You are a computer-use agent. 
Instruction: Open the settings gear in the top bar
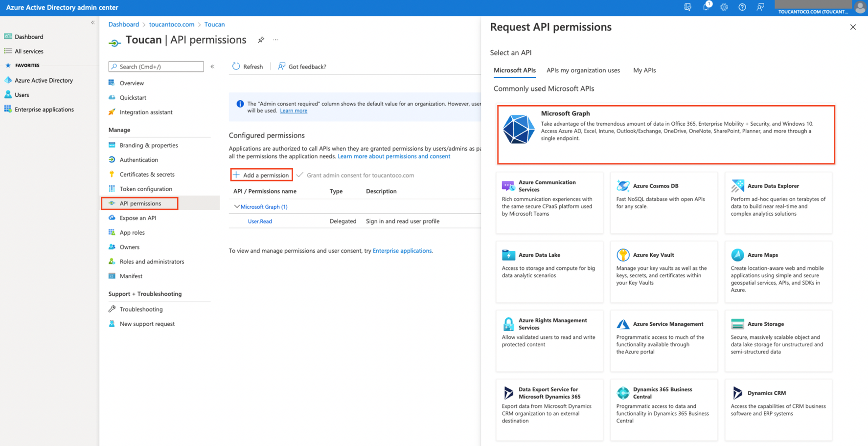click(x=724, y=7)
